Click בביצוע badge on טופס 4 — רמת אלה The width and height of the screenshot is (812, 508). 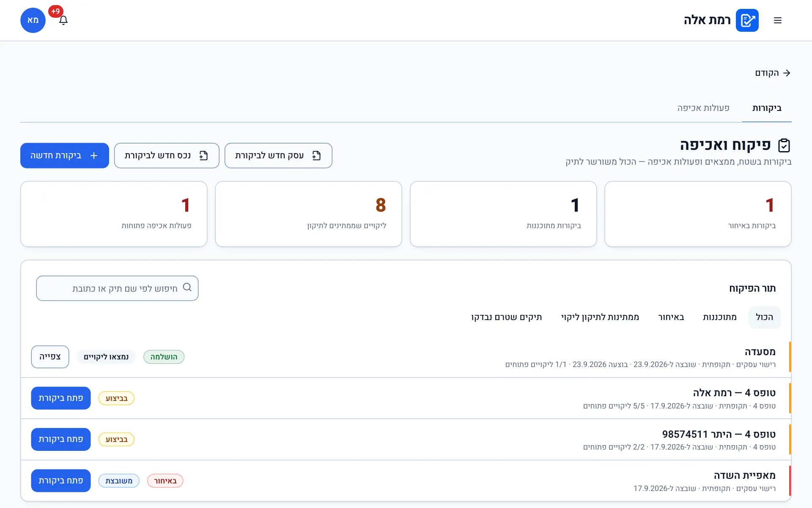pos(116,398)
